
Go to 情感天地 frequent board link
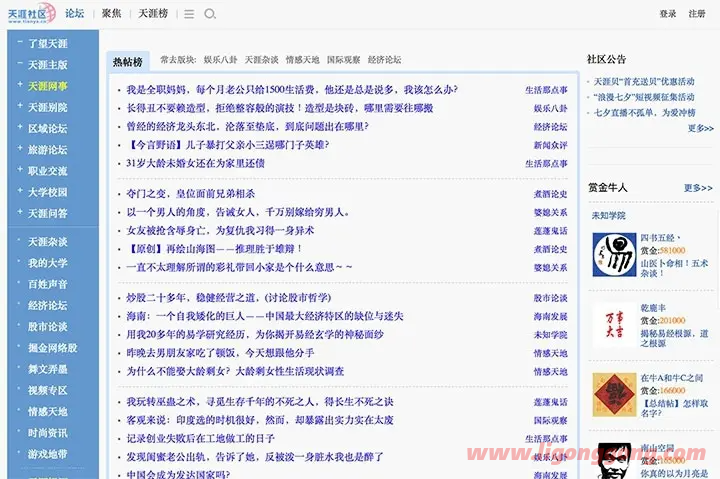pyautogui.click(x=303, y=60)
